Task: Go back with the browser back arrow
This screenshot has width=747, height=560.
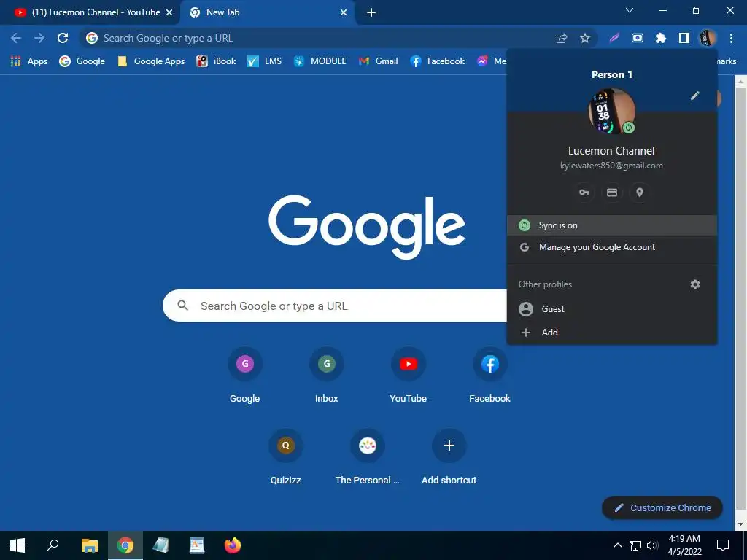Action: [16, 38]
